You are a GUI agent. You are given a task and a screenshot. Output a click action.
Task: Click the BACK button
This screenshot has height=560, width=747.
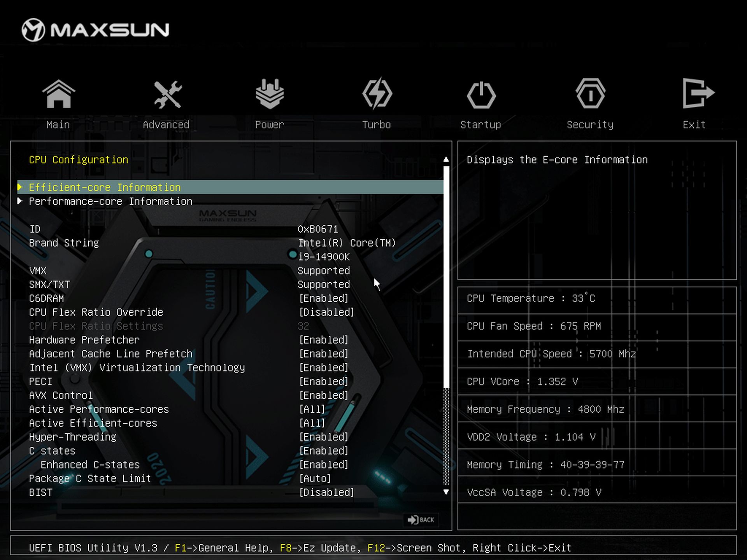click(x=421, y=520)
